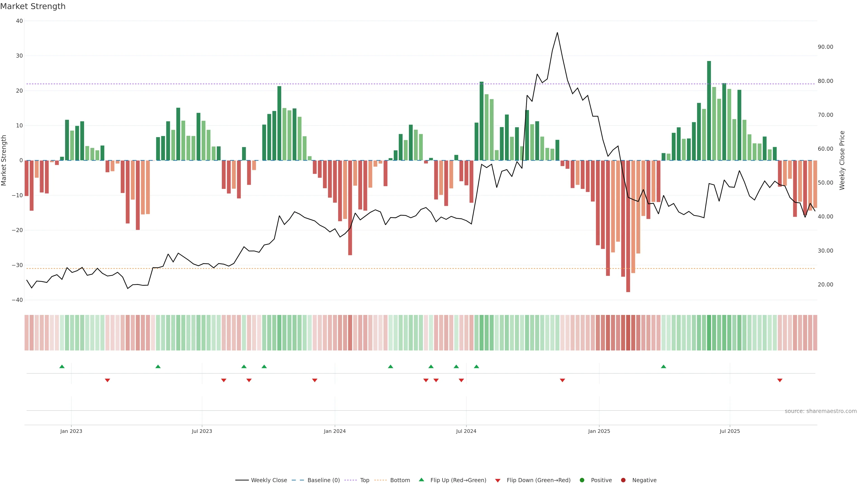Click the Jul 2025 x-axis label

[x=729, y=431]
